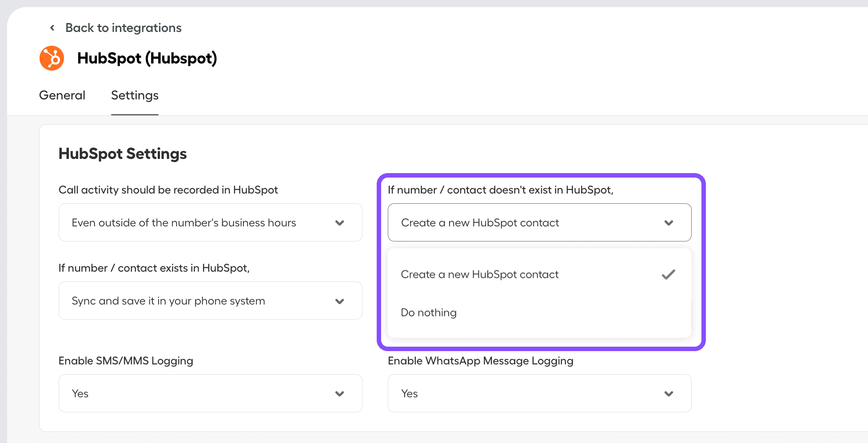868x443 pixels.
Task: Click the back chevron beside Back to integrations
Action: (x=52, y=28)
